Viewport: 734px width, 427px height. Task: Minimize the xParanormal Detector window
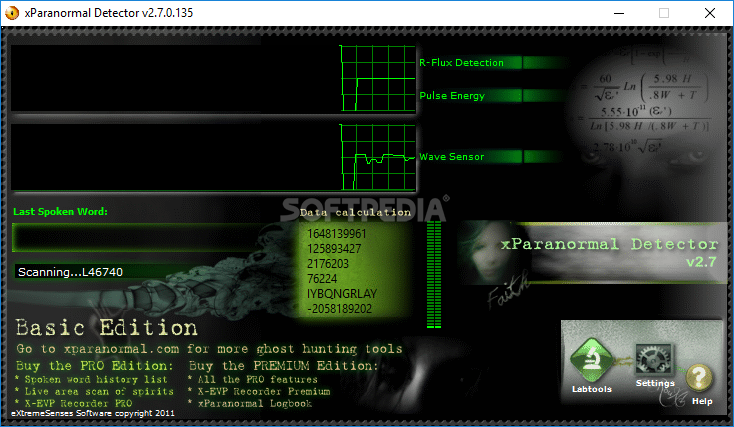(x=619, y=13)
